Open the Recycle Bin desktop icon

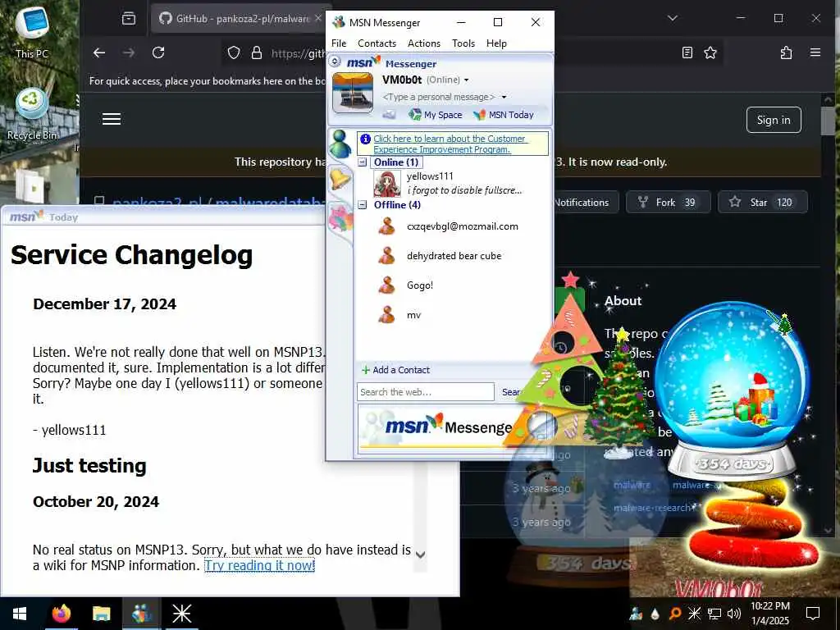[x=32, y=112]
